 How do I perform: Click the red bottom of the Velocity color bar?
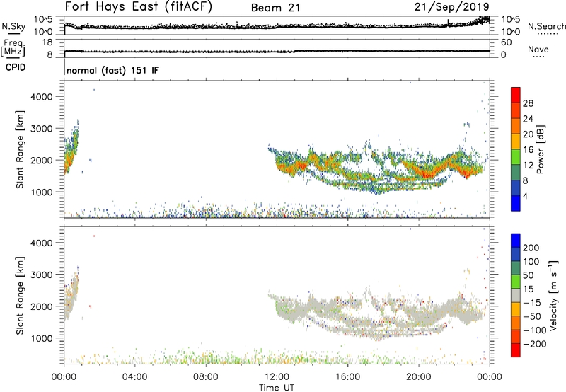[516, 350]
